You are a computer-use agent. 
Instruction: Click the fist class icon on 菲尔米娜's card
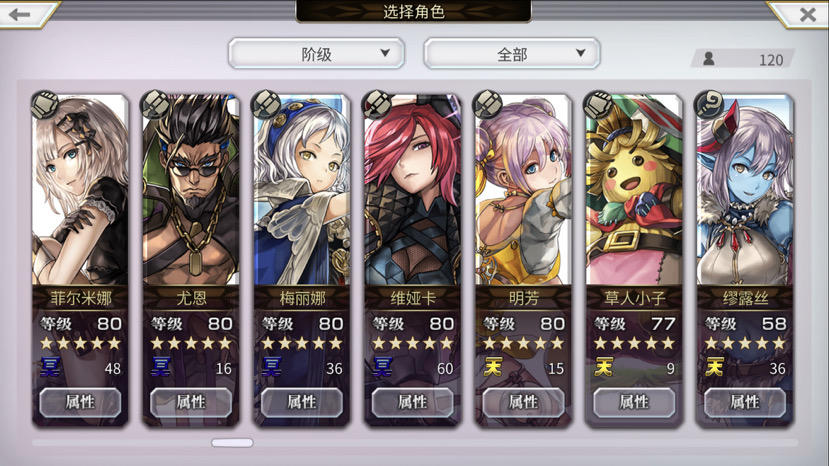point(45,104)
